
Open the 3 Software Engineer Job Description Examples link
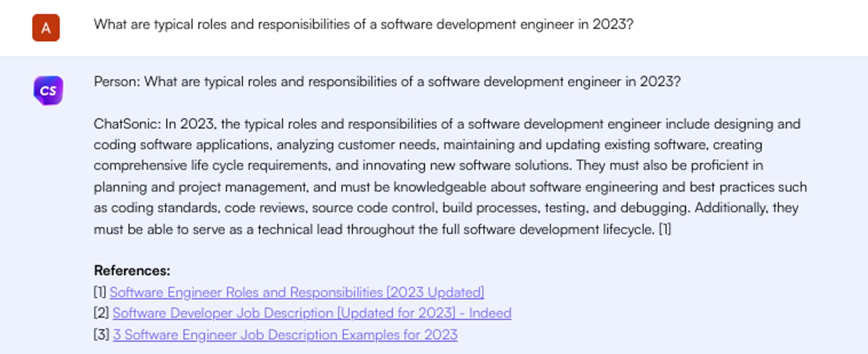[x=285, y=335]
